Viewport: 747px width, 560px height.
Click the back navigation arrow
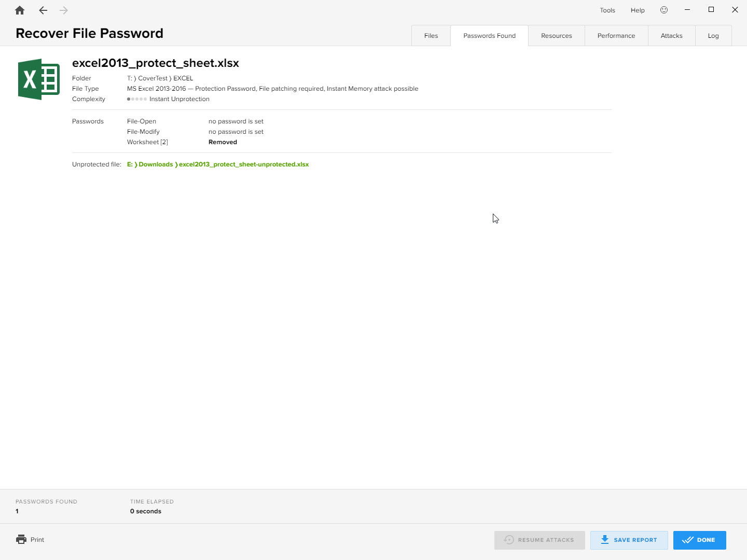(43, 10)
